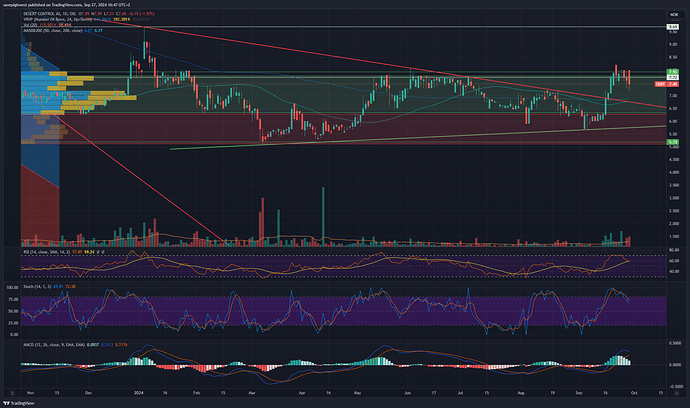
Task: Click the green 7.93 price label
Action: tap(673, 71)
